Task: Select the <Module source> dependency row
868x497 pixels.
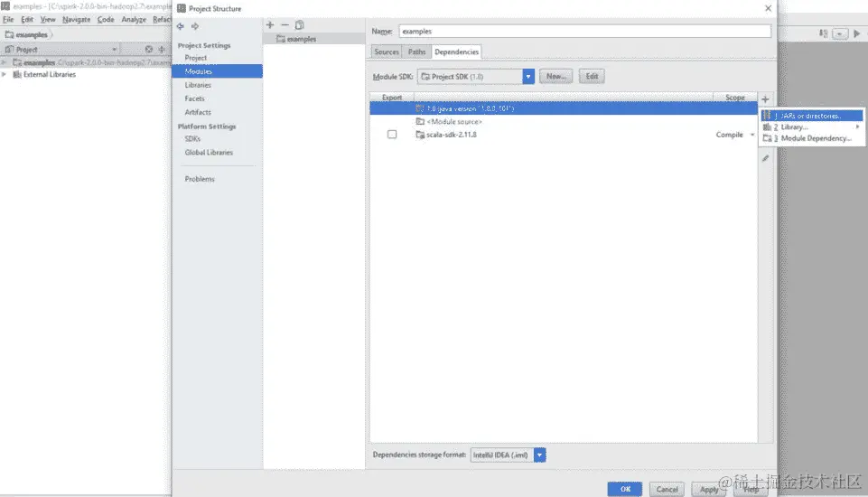Action: 564,121
